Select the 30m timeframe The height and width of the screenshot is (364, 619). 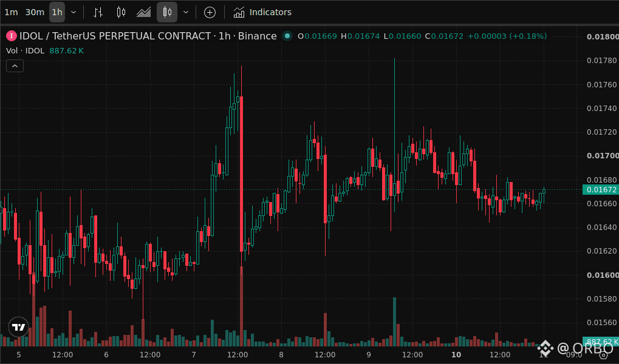35,12
